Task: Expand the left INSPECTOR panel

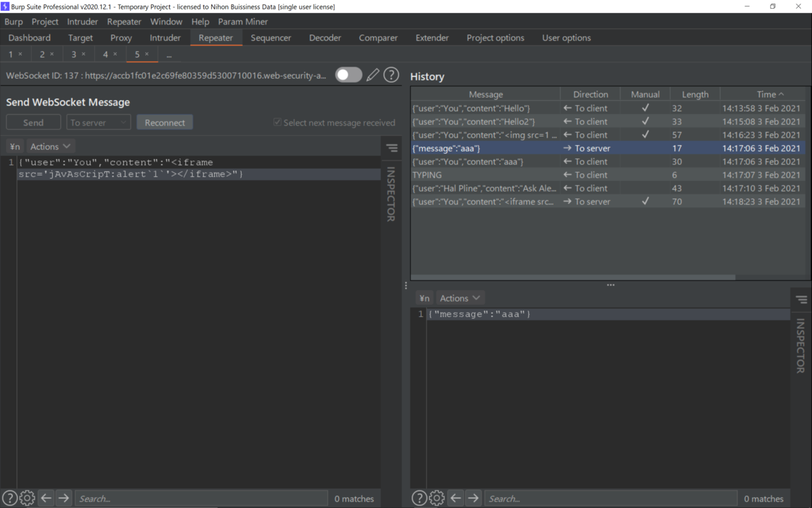Action: click(391, 194)
